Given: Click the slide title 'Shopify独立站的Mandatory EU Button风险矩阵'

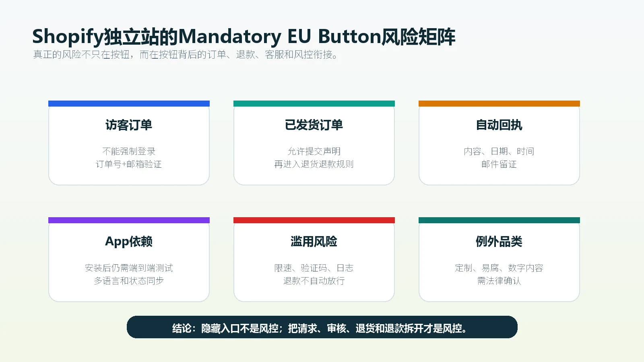Looking at the screenshot, I should (x=244, y=37).
